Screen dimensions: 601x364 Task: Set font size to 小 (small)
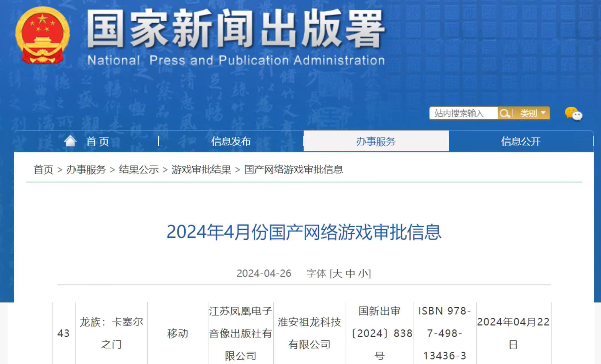[363, 273]
